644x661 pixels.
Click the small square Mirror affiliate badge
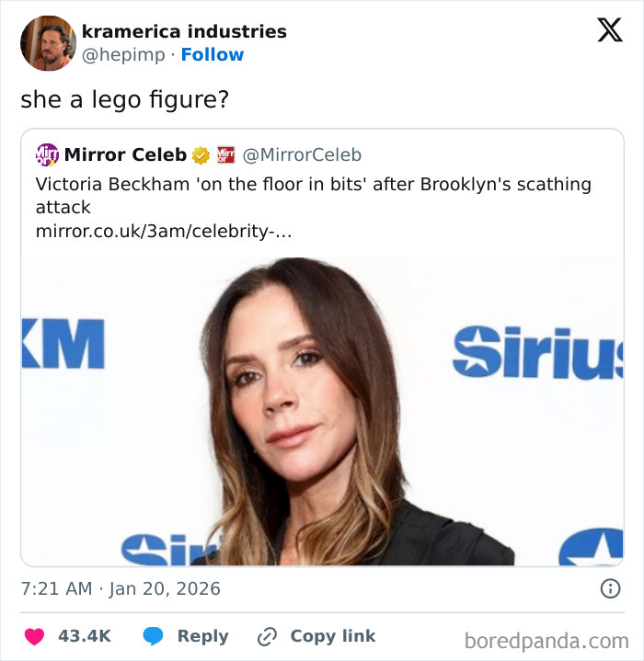225,154
